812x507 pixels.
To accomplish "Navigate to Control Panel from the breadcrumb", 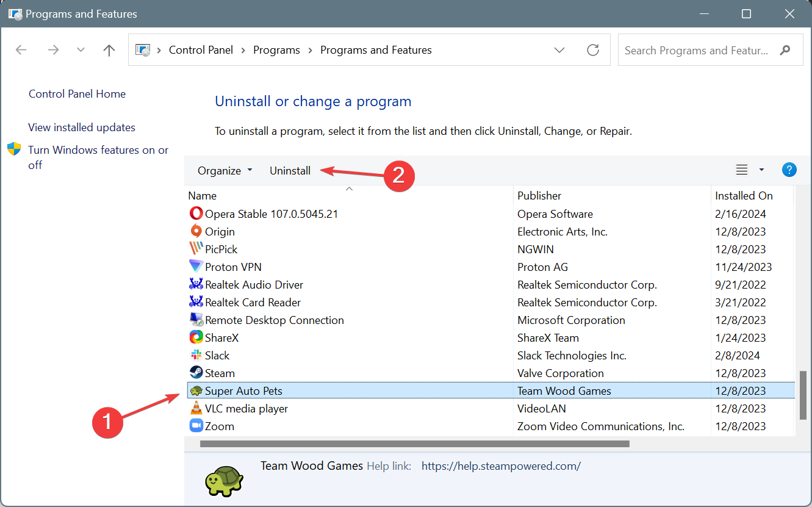I will [x=201, y=50].
